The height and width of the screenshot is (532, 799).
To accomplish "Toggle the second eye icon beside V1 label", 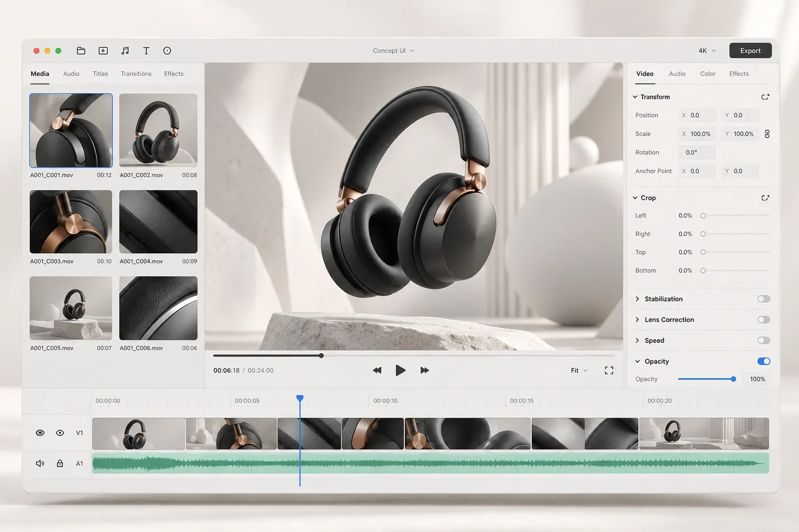I will click(60, 433).
